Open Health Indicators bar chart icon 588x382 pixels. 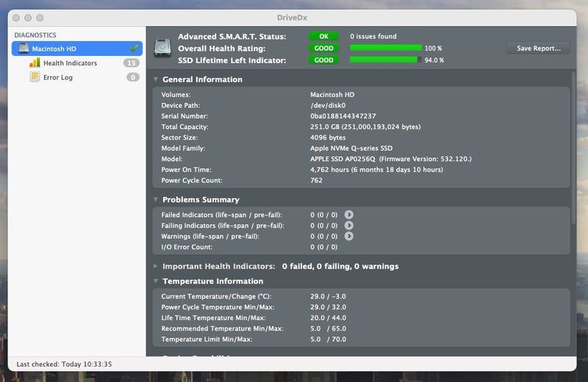click(35, 62)
